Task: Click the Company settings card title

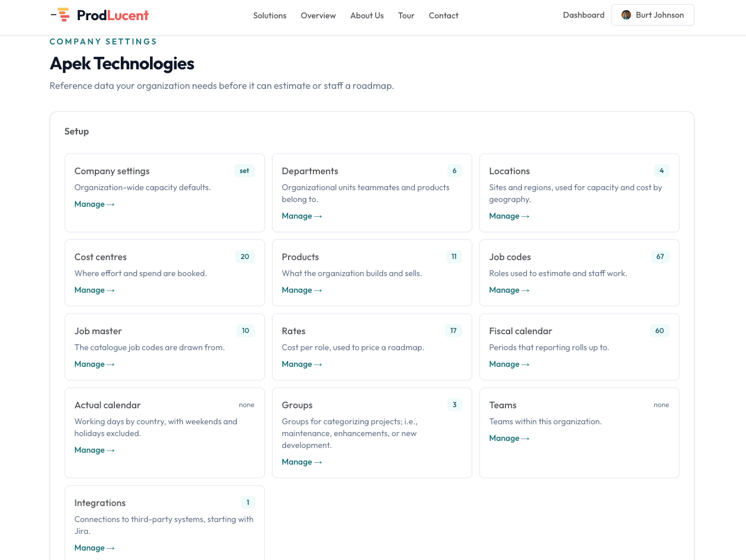Action: 112,171
